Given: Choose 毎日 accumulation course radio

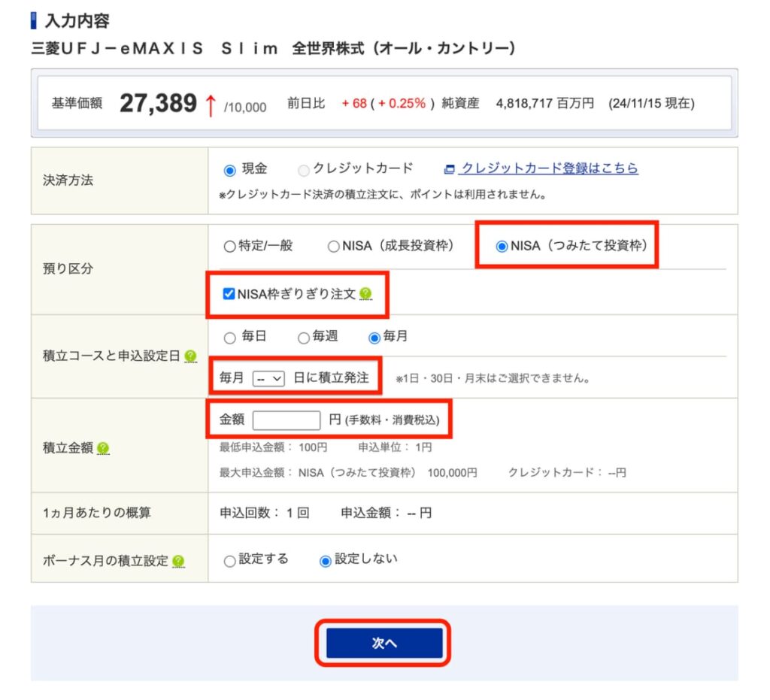Looking at the screenshot, I should click(229, 338).
